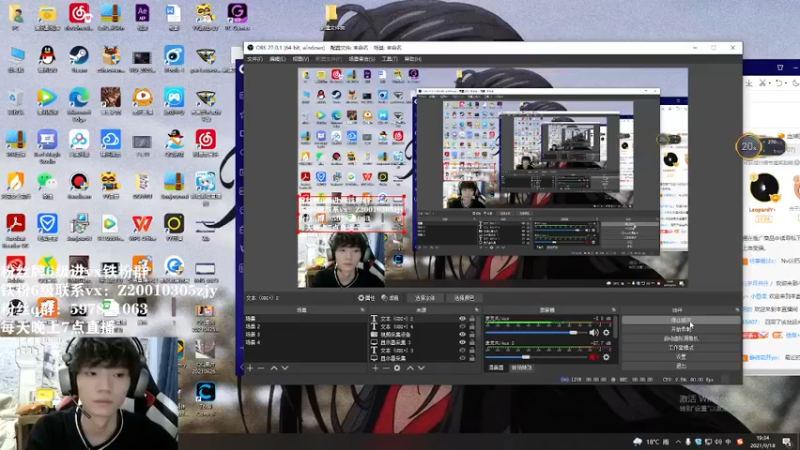The width and height of the screenshot is (800, 450).
Task: Toggle lock of 显示器采集 3 source
Action: [x=472, y=342]
